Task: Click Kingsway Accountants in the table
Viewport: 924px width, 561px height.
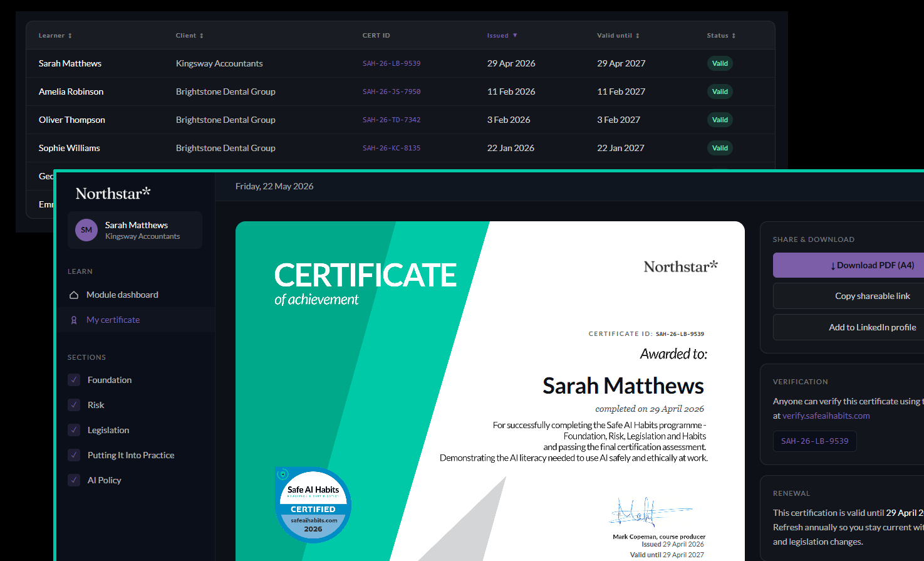Action: 219,63
